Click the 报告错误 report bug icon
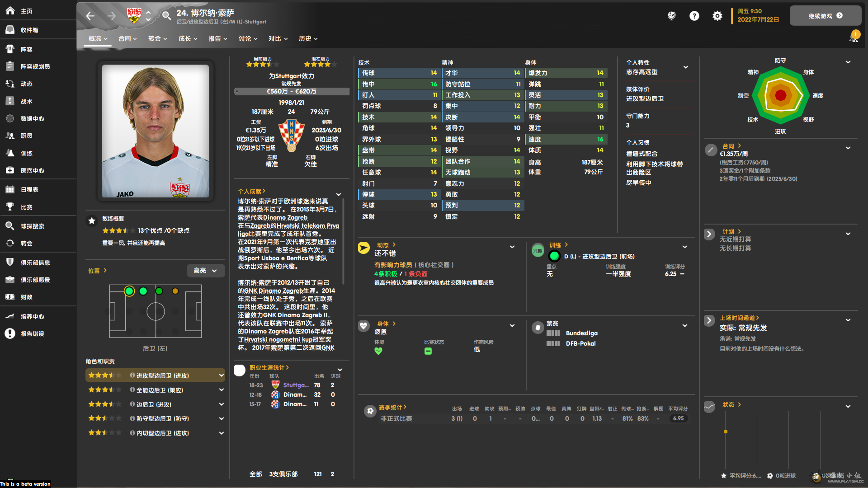This screenshot has height=488, width=868. (x=10, y=333)
